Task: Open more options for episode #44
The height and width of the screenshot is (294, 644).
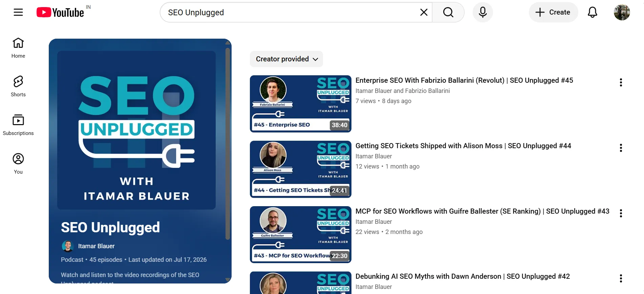Action: pyautogui.click(x=621, y=148)
